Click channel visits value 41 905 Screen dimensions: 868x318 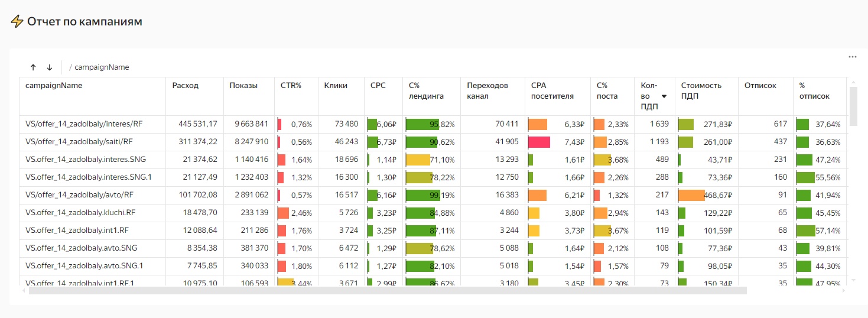click(506, 142)
